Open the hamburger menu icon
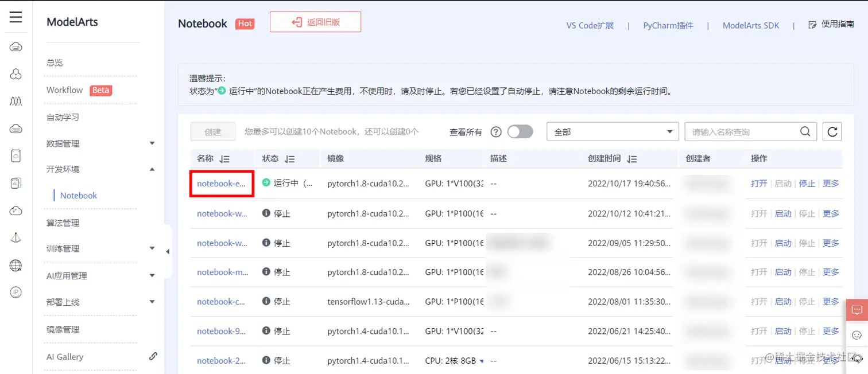The image size is (868, 374). (x=16, y=17)
